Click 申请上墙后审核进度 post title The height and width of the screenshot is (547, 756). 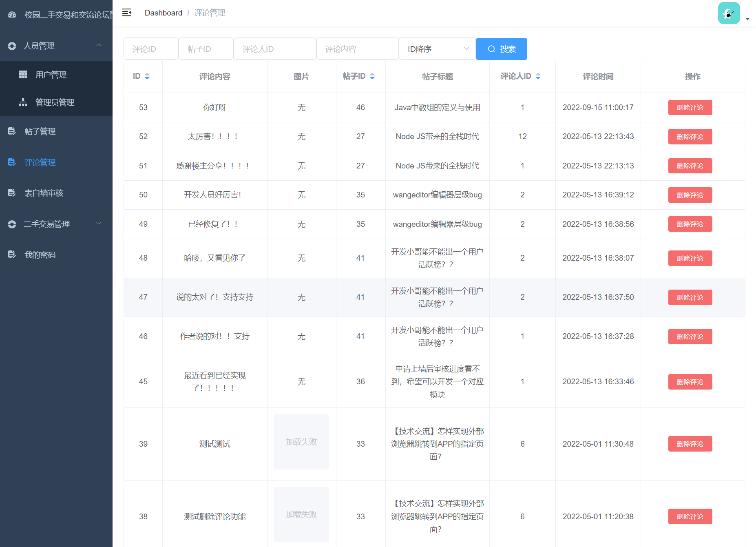(438, 382)
